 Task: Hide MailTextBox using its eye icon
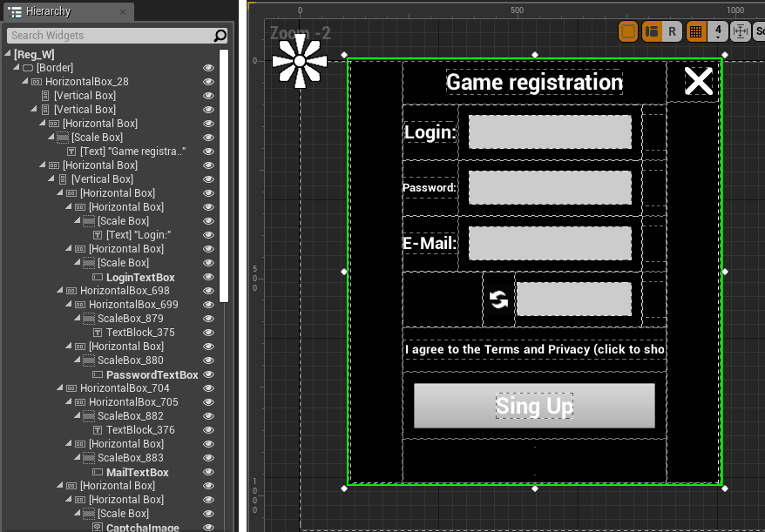208,472
